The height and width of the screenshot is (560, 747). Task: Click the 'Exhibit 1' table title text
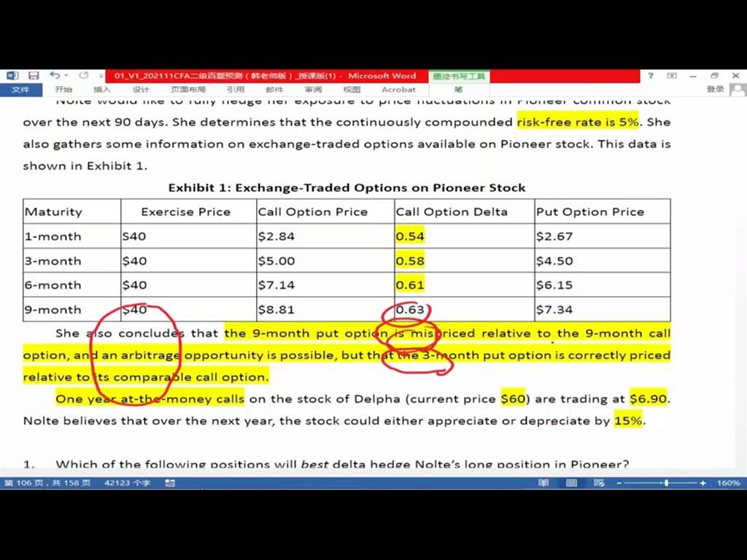click(x=347, y=187)
